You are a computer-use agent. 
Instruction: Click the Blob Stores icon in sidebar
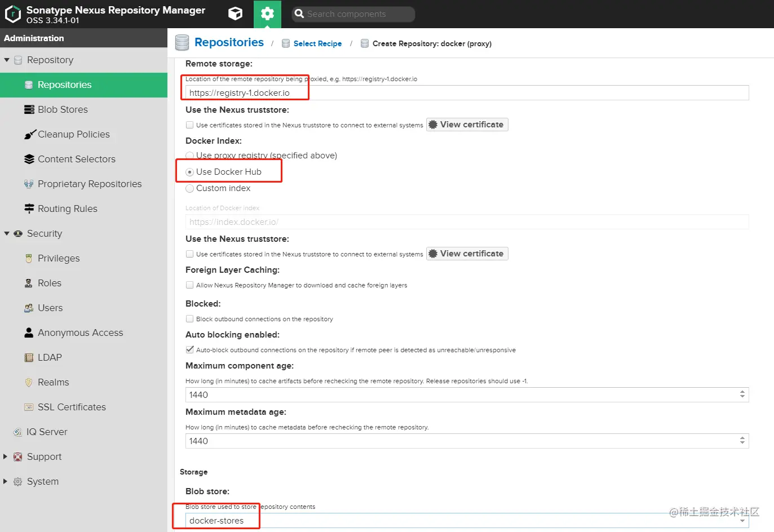29,109
